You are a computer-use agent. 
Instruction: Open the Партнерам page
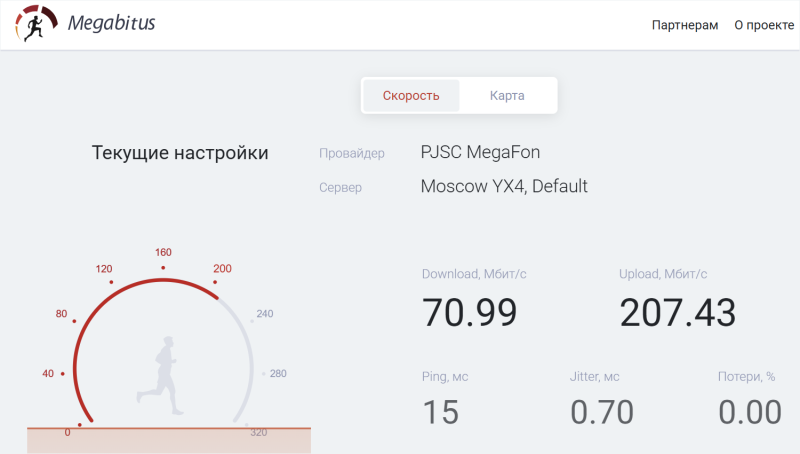(x=684, y=25)
